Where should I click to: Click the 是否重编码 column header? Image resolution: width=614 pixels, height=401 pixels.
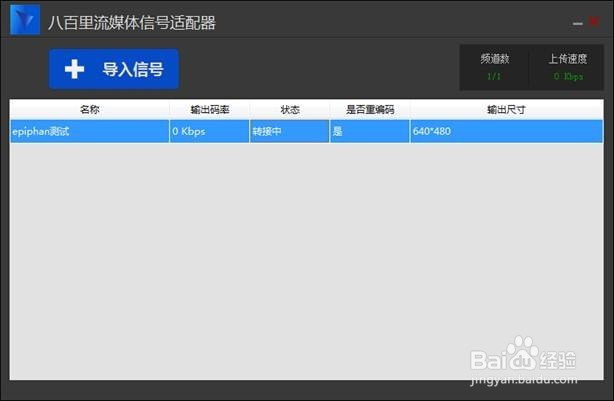[370, 110]
